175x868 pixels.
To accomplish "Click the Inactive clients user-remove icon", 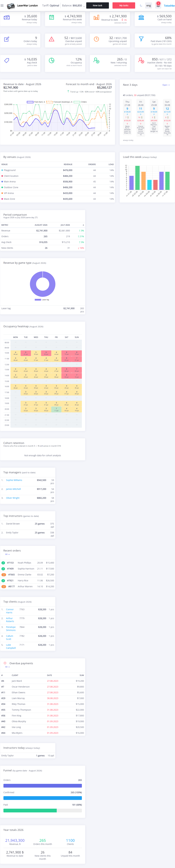I will (x=141, y=61).
